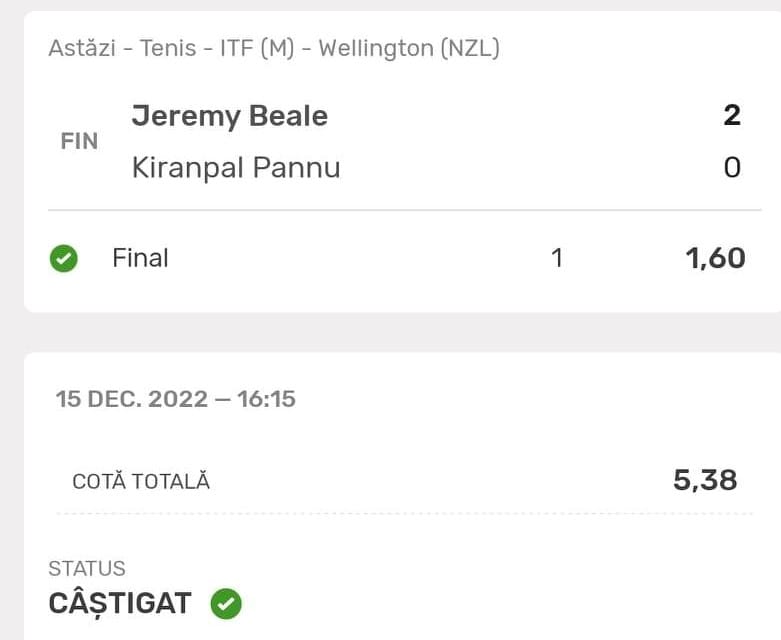
Task: Select the Jeremy Beale player name
Action: pos(229,116)
